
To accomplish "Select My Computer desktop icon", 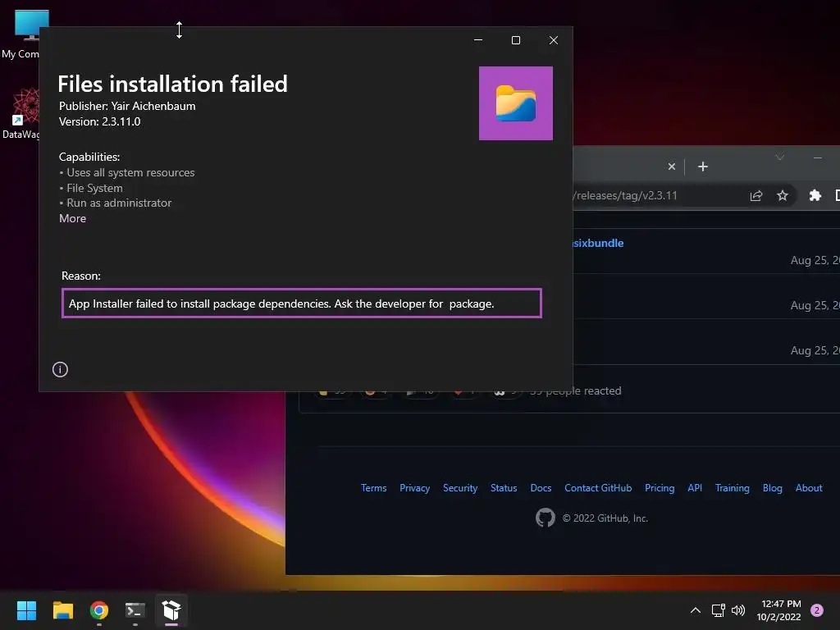I will pyautogui.click(x=21, y=34).
